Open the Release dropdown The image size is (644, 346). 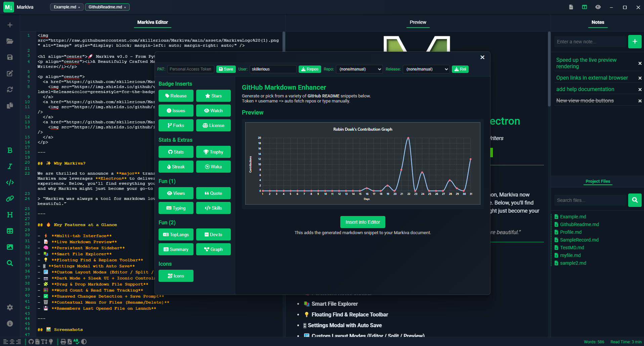pyautogui.click(x=426, y=69)
